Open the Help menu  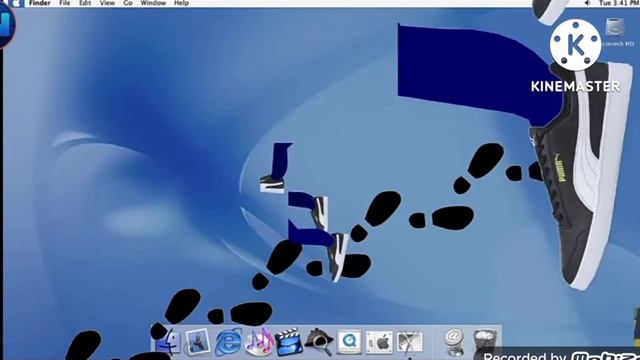[x=181, y=3]
